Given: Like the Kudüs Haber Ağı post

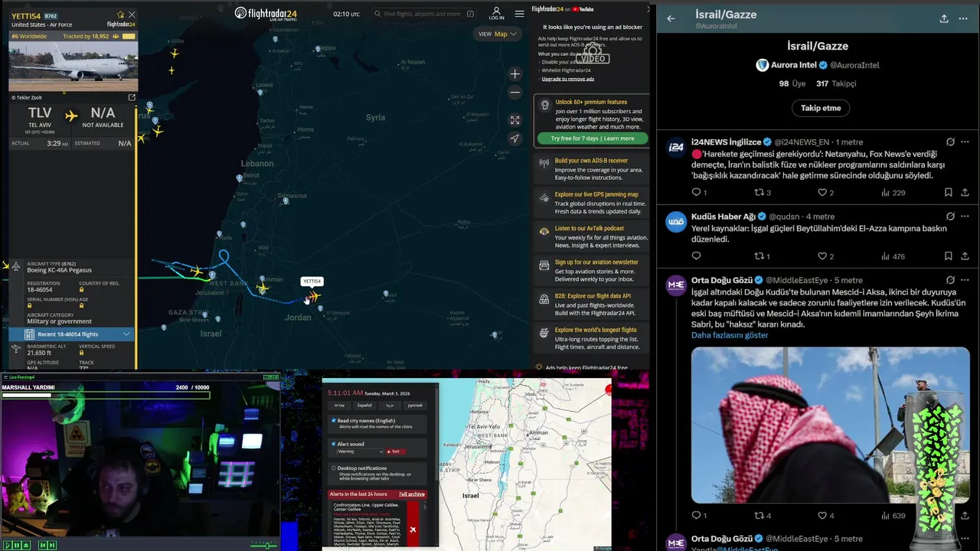Looking at the screenshot, I should click(822, 256).
